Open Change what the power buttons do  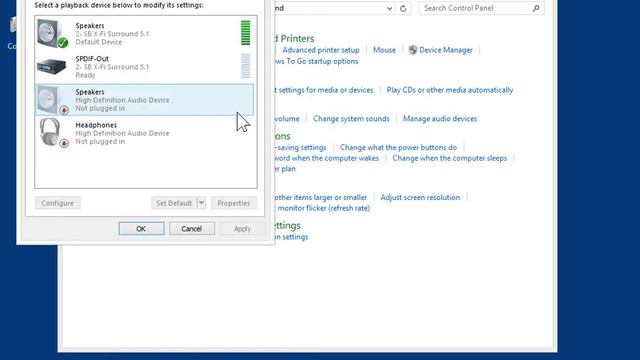coord(398,147)
